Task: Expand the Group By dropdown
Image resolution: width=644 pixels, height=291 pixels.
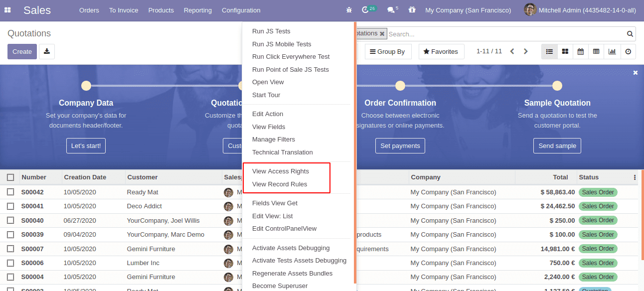Action: 388,51
